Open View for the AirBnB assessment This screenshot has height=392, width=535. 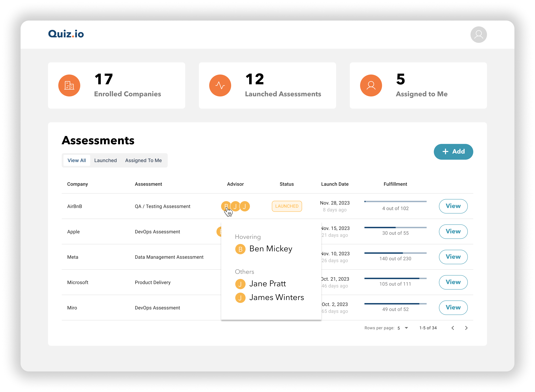point(453,206)
